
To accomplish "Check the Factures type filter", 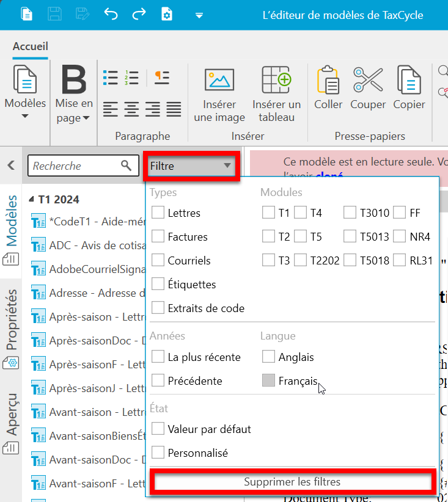I will tap(158, 236).
